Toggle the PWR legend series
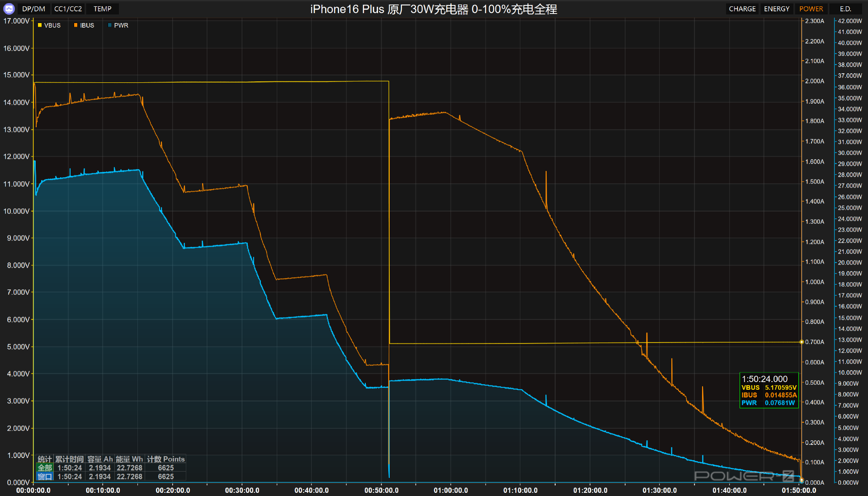Screen dimensions: 868x496 [x=118, y=25]
